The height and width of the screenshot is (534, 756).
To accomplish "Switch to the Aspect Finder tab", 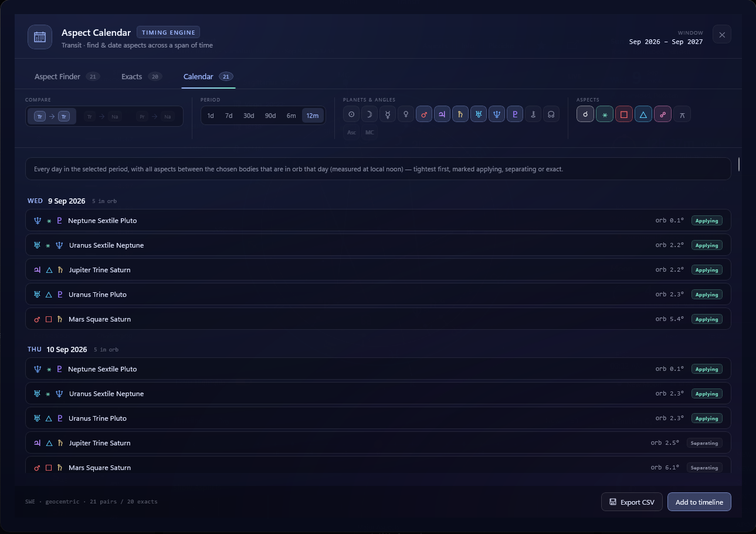I will tap(67, 77).
